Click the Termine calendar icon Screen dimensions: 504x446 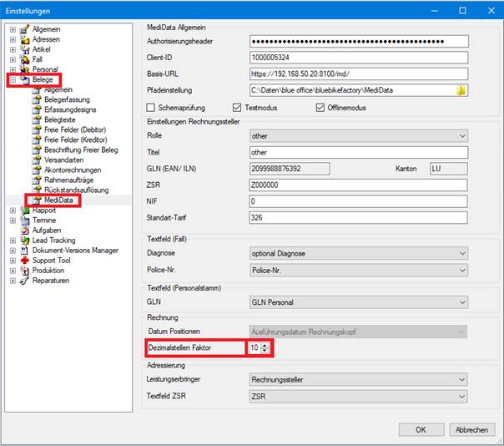tap(25, 220)
